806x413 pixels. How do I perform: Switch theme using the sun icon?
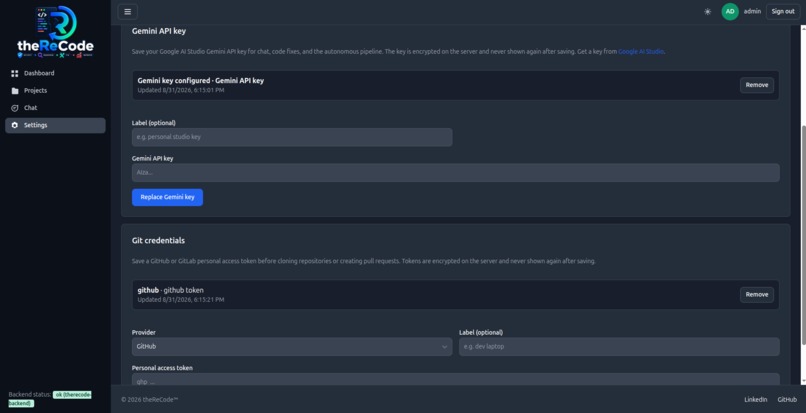coord(707,11)
